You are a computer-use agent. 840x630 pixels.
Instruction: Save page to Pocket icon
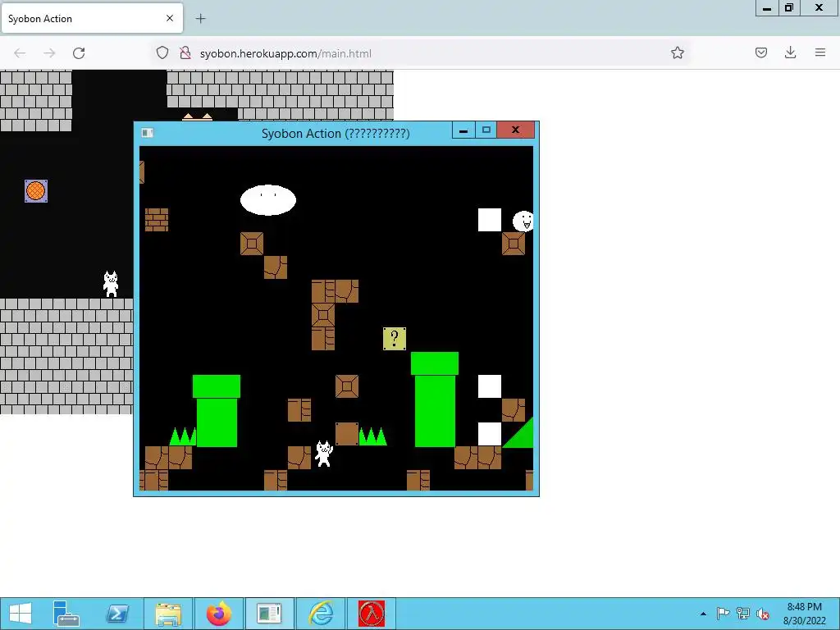coord(761,52)
